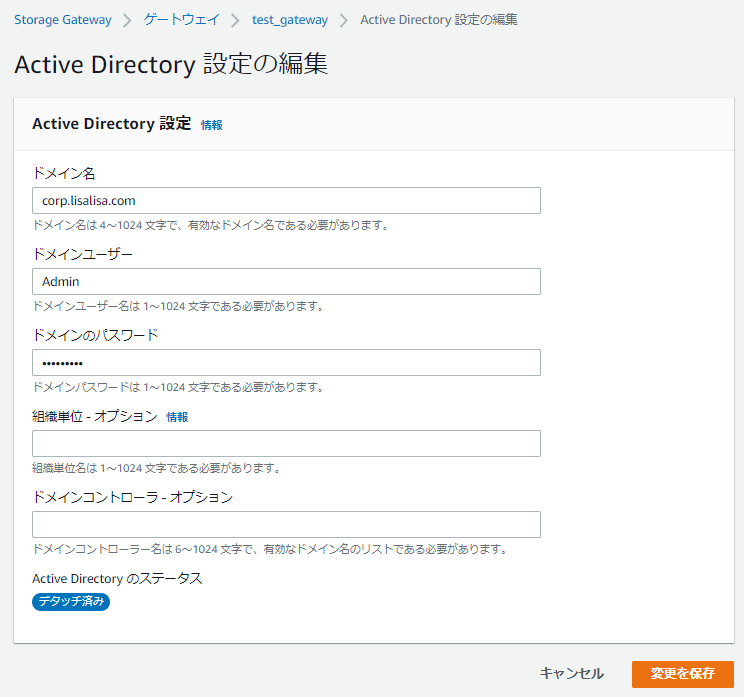
Task: Click the Active Directory 設定 panel heading
Action: coord(112,124)
